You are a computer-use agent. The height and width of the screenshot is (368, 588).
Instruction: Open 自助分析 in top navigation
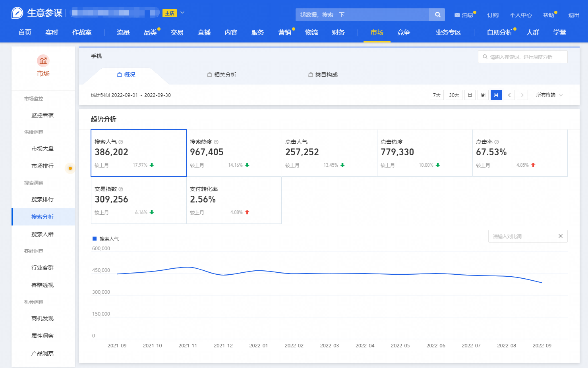pos(500,33)
